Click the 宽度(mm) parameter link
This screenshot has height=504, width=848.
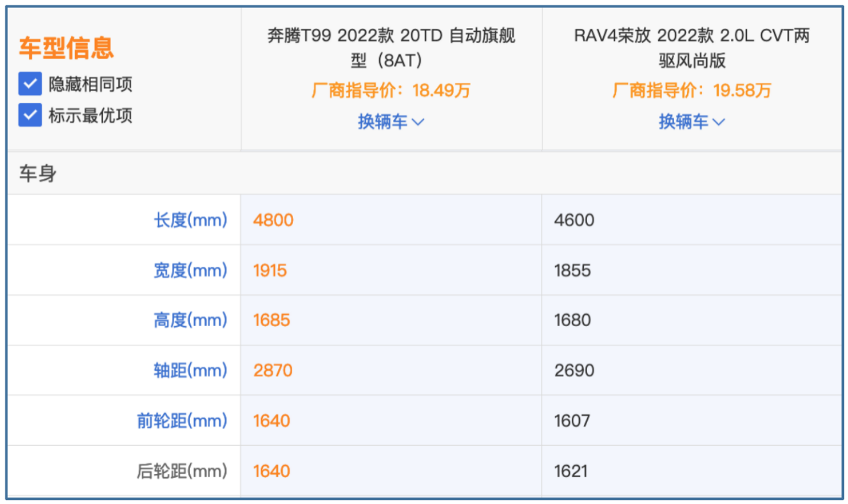click(x=191, y=270)
